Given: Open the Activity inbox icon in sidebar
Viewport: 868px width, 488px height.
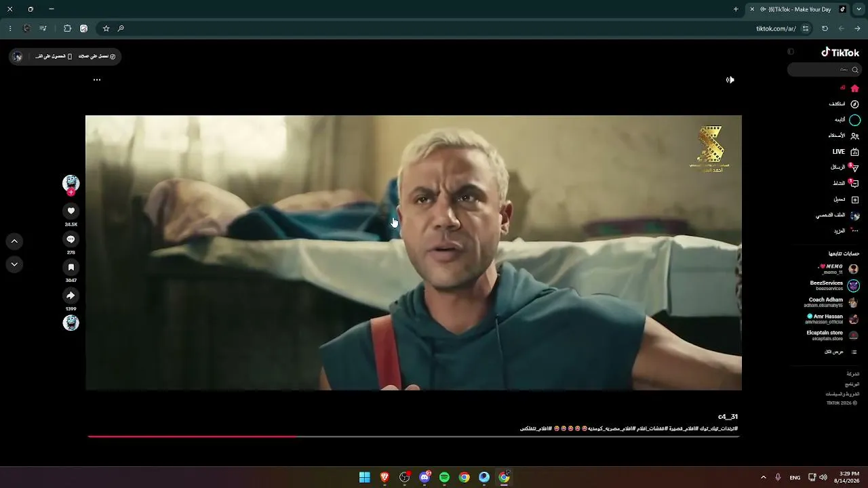Looking at the screenshot, I should (854, 184).
